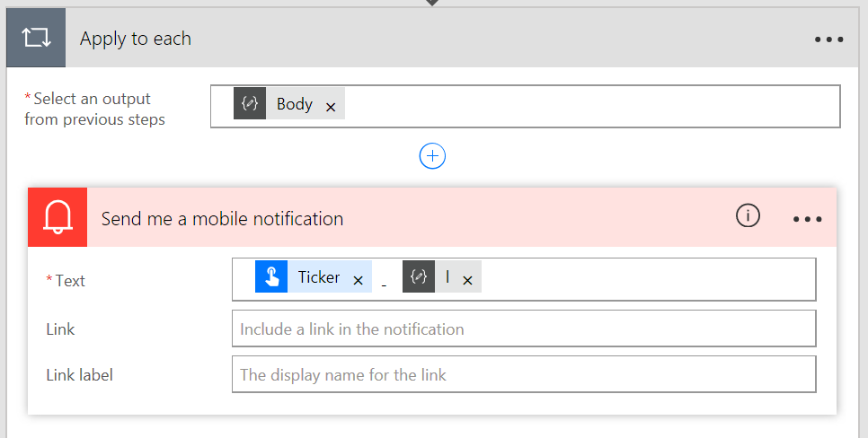Click the output from previous steps field

pos(584,106)
